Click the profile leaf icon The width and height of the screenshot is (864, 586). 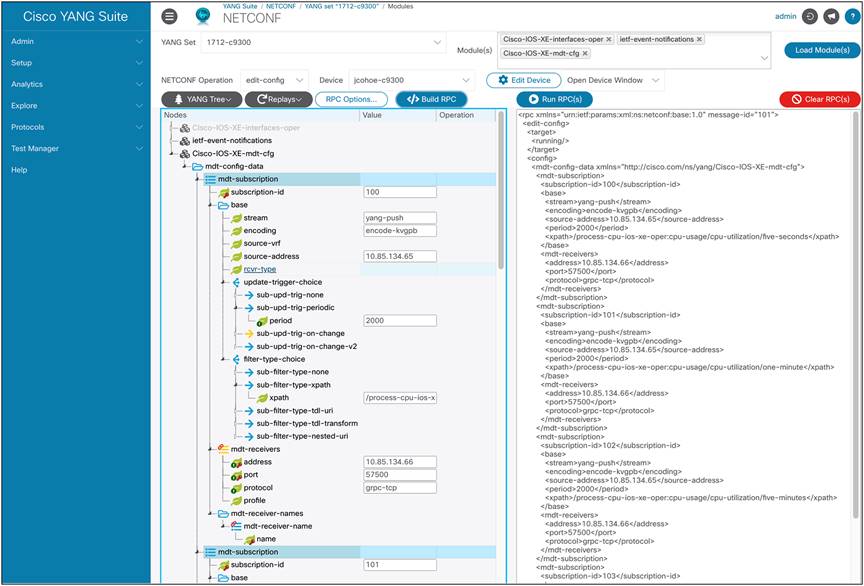(x=236, y=501)
